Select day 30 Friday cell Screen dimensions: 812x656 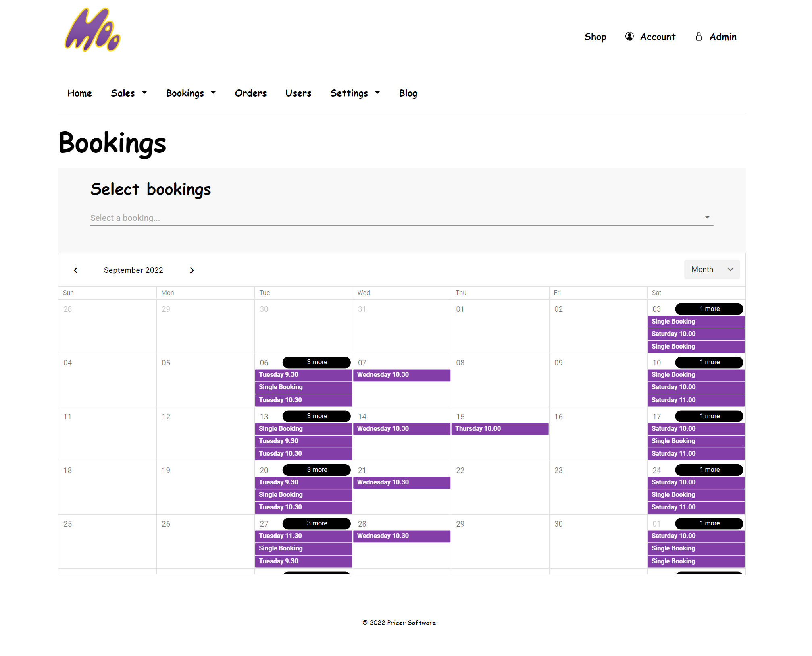click(x=598, y=541)
